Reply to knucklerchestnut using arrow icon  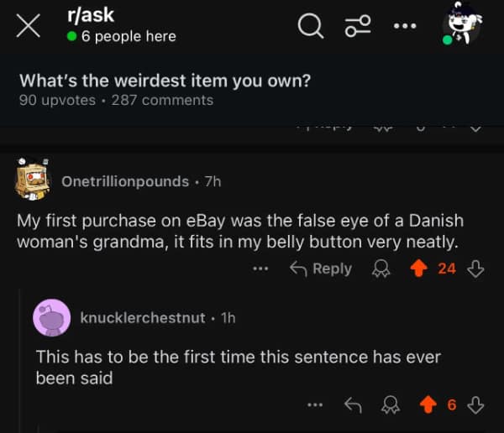pos(353,405)
